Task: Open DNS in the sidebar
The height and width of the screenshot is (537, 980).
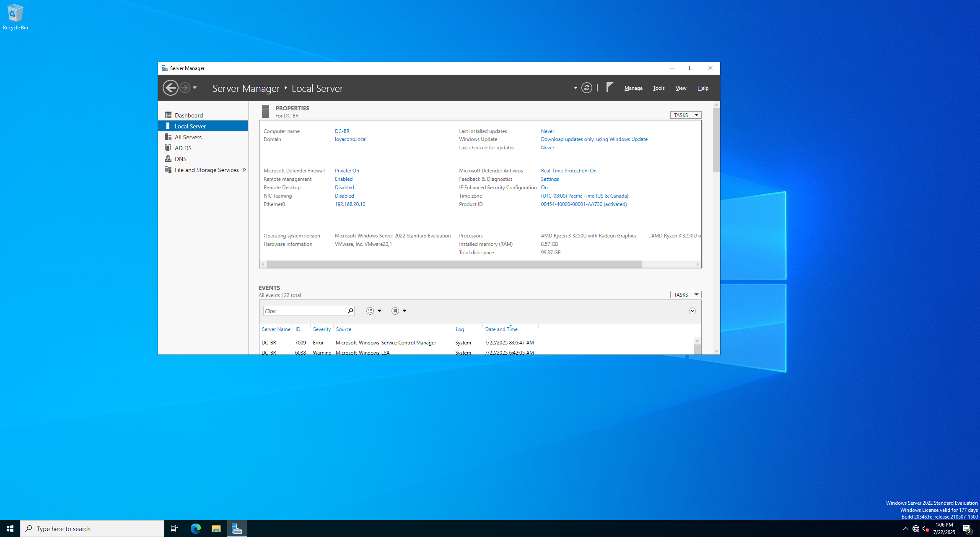Action: pos(203,159)
